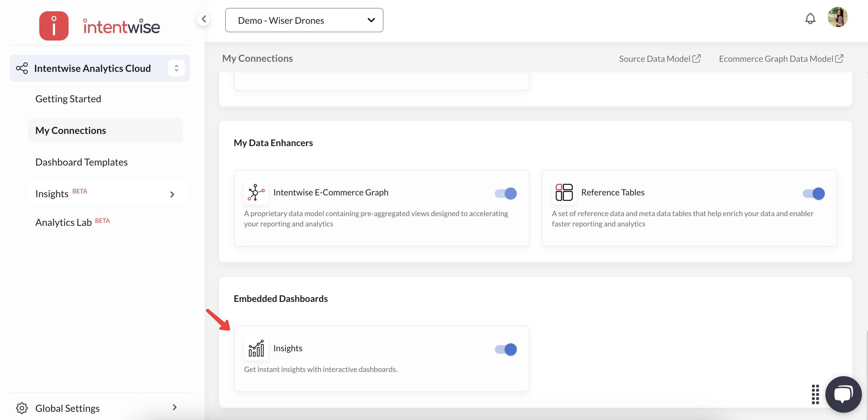The width and height of the screenshot is (868, 420).
Task: Click the Analytics Cloud share-nodes icon
Action: pyautogui.click(x=22, y=68)
